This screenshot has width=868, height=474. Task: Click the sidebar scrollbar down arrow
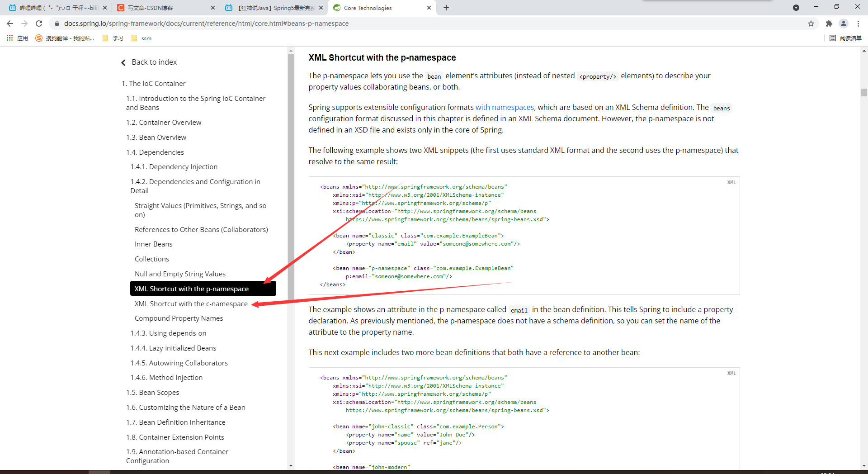291,465
